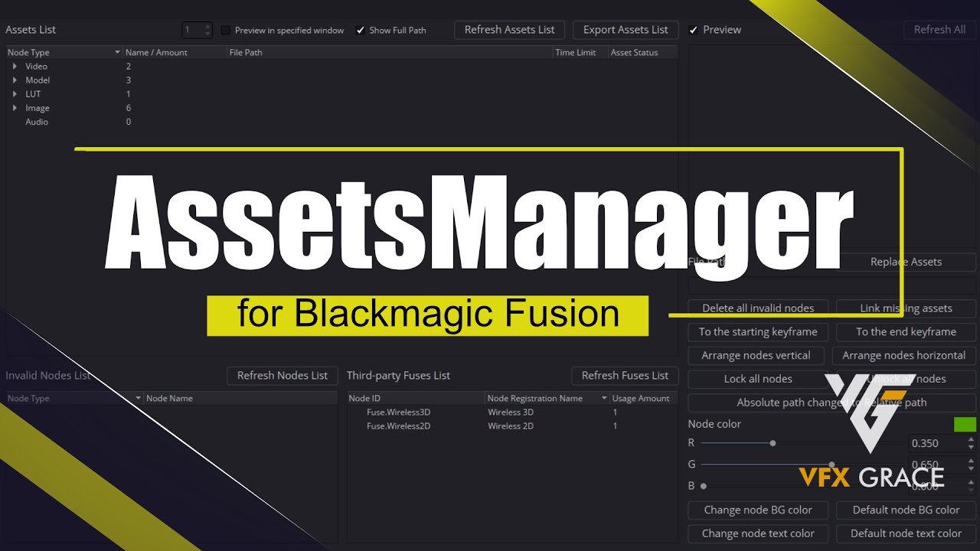
Task: Toggle Preview in specified window checkbox
Action: [226, 31]
